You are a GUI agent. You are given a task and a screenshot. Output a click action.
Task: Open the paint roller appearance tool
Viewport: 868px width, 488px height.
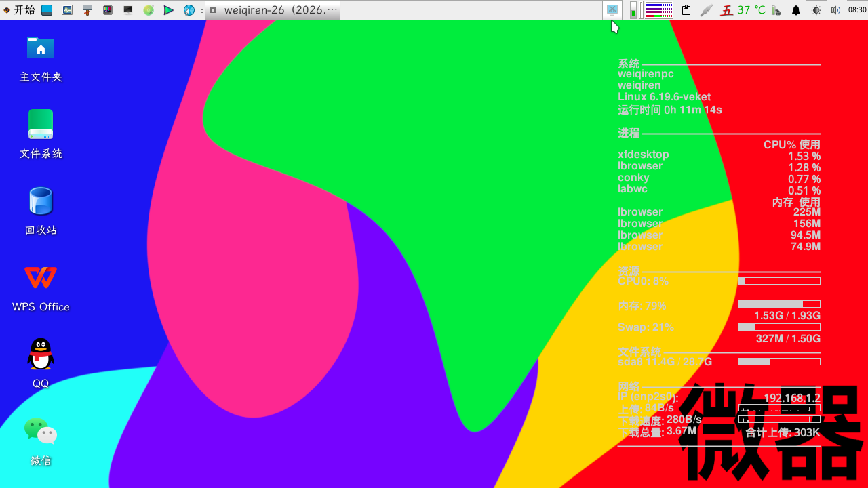point(87,10)
